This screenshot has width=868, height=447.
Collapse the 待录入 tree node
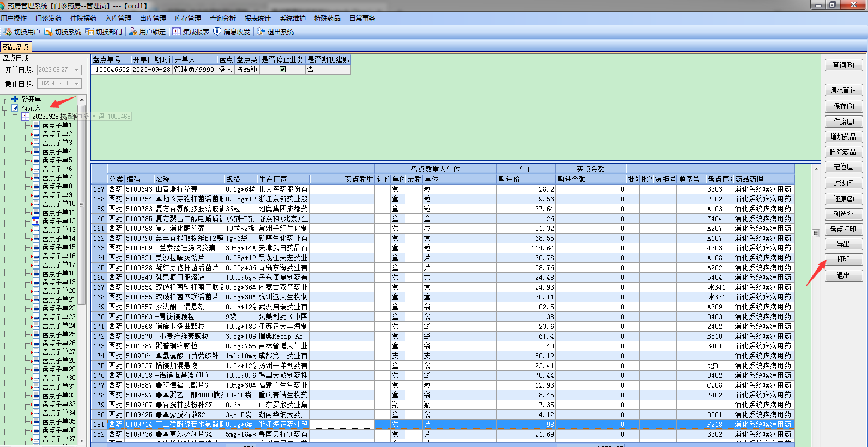(5, 108)
